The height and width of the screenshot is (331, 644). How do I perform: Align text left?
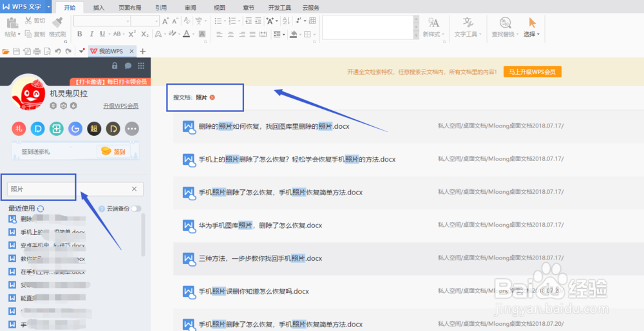(220, 34)
